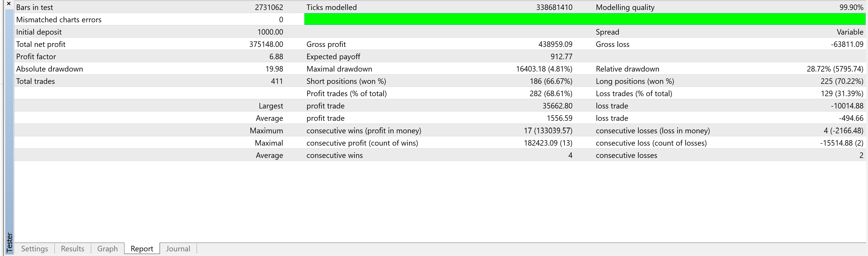Click the Expected payoff figure
Screen dimensions: 868x256
[x=561, y=57]
